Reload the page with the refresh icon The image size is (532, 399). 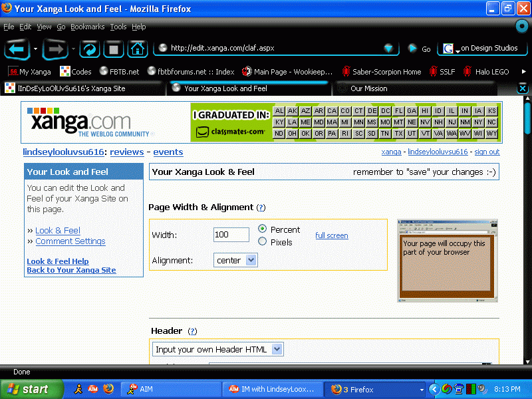coord(90,49)
